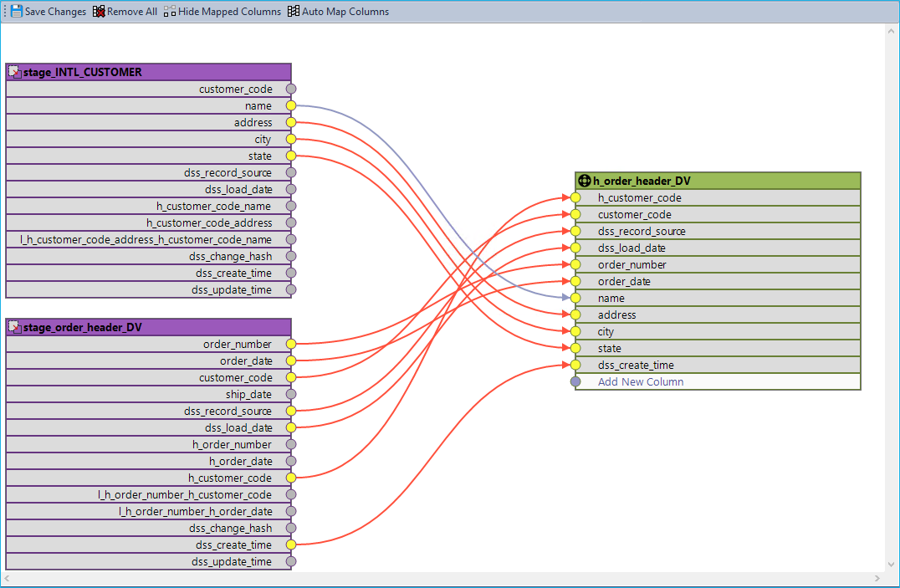Viewport: 900px width, 588px height.
Task: Click the Save Changes disk icon
Action: coord(17,11)
